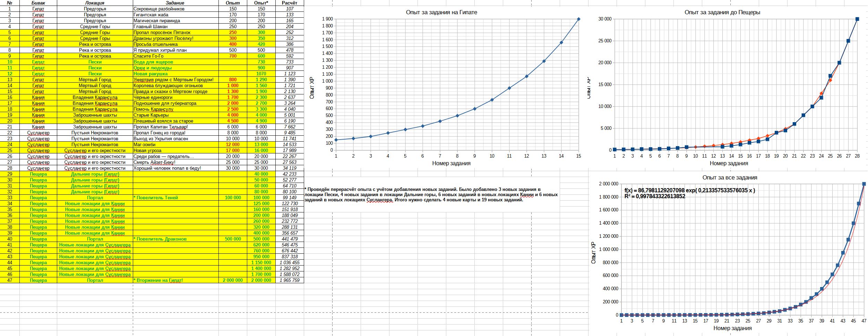The image size is (868, 336).
Task: Select the "Локация" column header
Action: pos(95,3)
